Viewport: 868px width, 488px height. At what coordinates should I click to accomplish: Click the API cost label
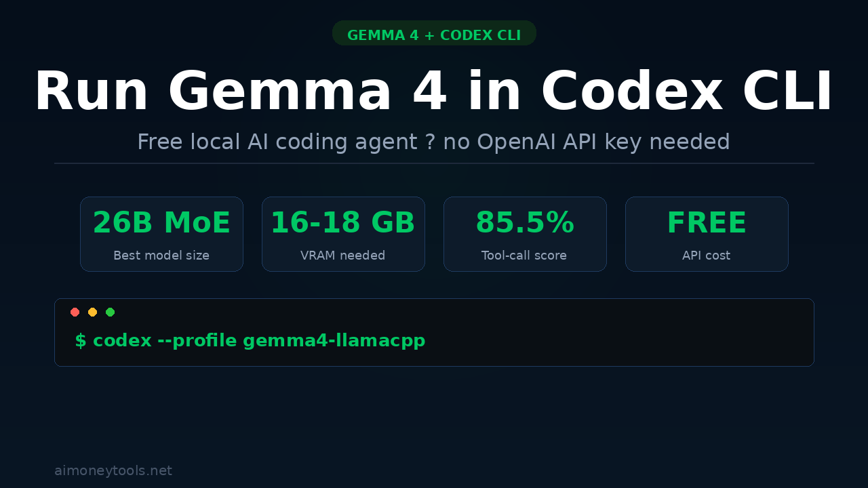point(707,256)
